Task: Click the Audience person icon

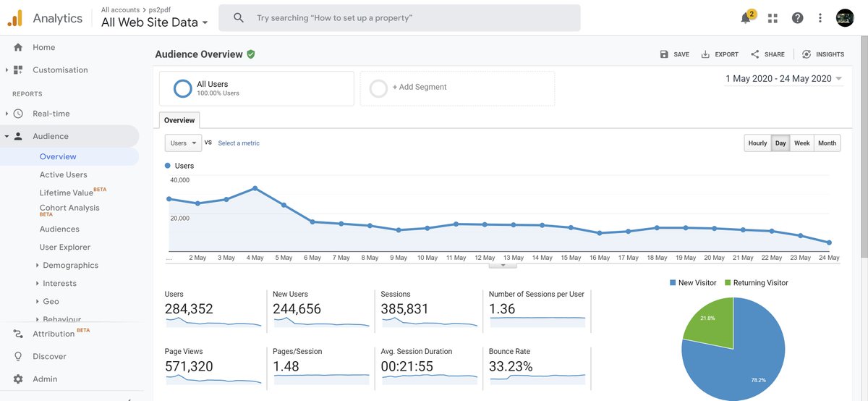Action: (18, 136)
